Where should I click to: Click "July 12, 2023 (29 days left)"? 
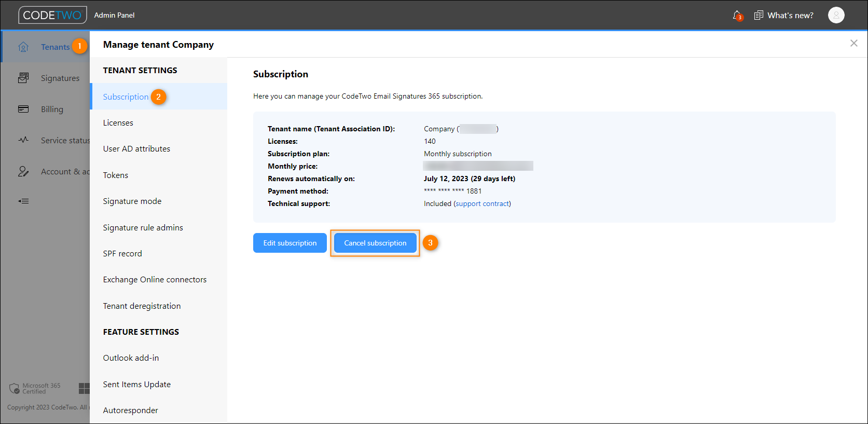point(470,179)
